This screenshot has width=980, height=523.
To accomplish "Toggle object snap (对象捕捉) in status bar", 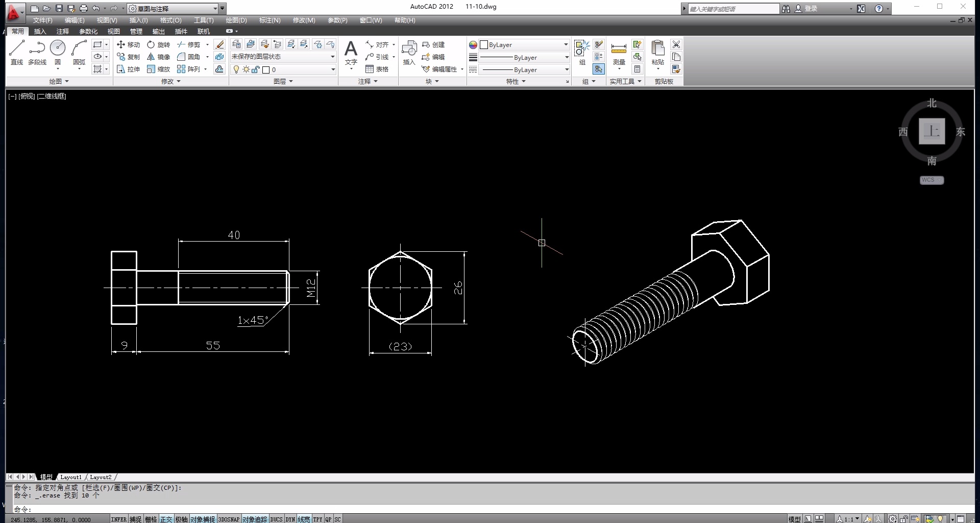I will tap(203, 519).
